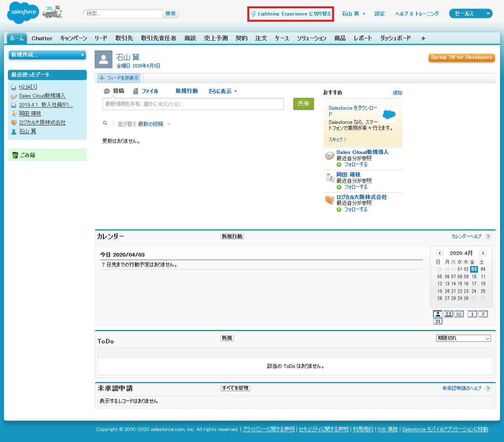Click the 岡田 靖枝 contact card icon
Screen dimensions: 504x442
(x=330, y=178)
